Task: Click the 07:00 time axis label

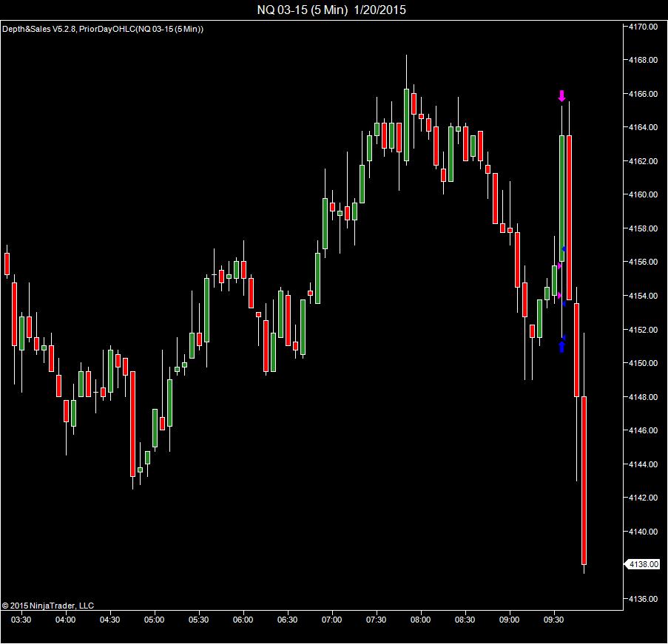Action: 331,620
